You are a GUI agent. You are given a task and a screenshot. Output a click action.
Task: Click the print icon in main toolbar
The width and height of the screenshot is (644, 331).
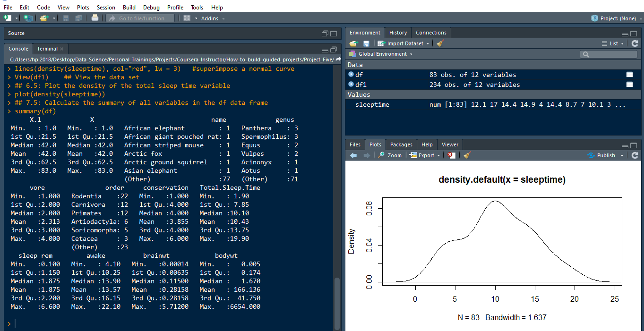(x=95, y=18)
